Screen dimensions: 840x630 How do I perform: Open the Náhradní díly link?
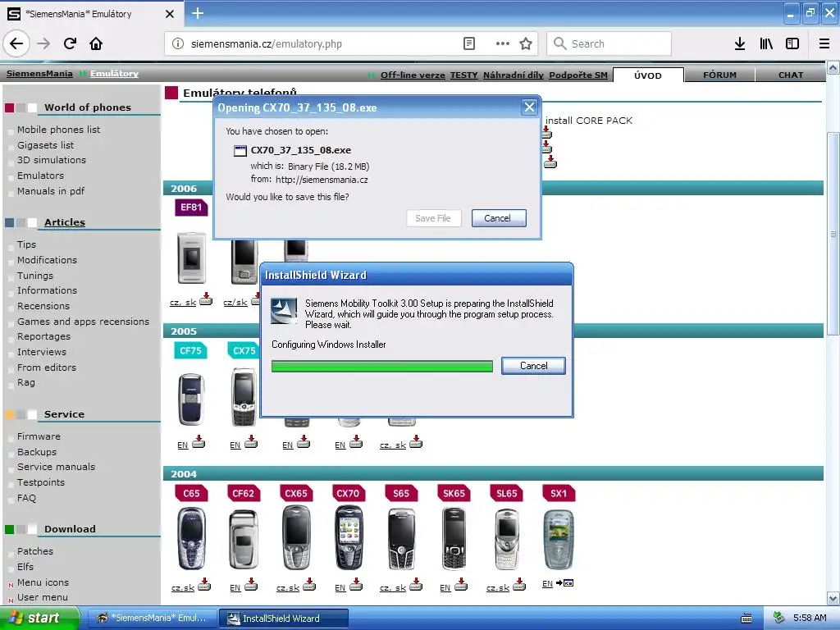(514, 75)
